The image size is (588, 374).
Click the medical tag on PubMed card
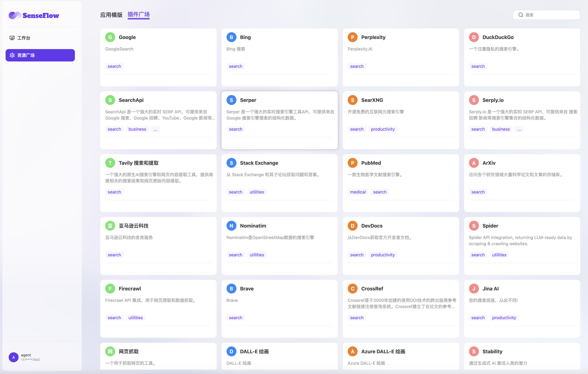(x=358, y=192)
